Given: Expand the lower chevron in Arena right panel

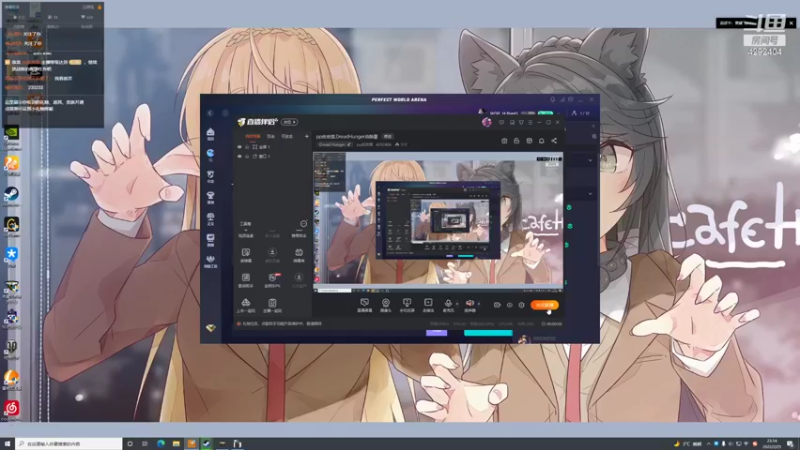Looking at the screenshot, I should pos(590,193).
